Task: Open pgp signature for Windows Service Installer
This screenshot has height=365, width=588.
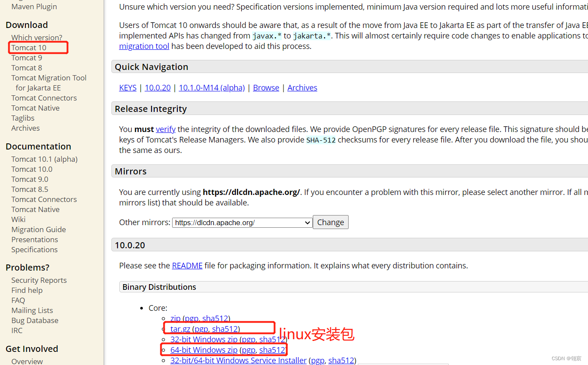Action: [318, 360]
